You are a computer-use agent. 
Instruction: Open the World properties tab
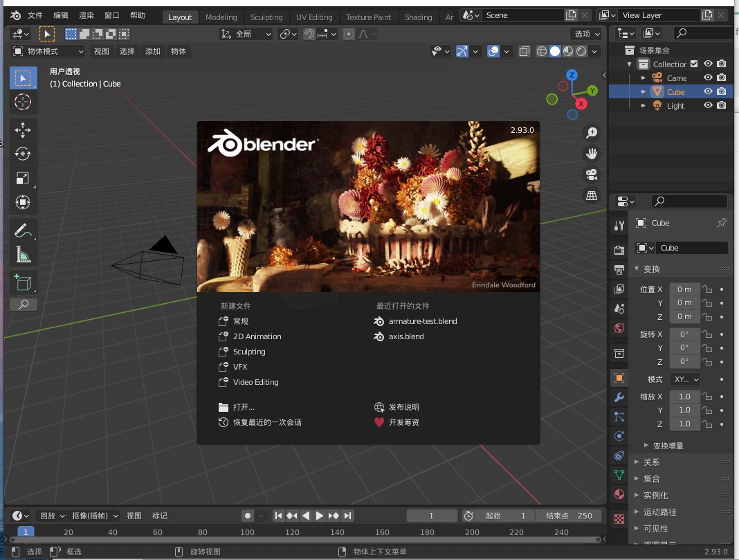pyautogui.click(x=619, y=328)
